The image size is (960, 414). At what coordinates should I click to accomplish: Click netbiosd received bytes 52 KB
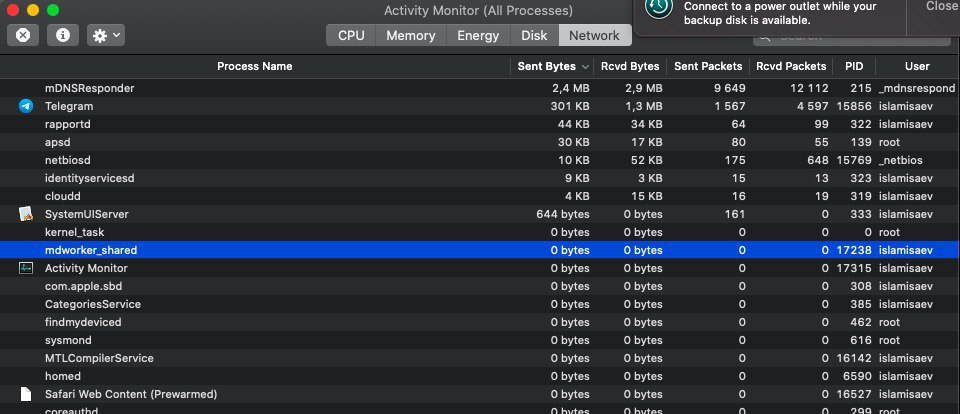point(647,160)
